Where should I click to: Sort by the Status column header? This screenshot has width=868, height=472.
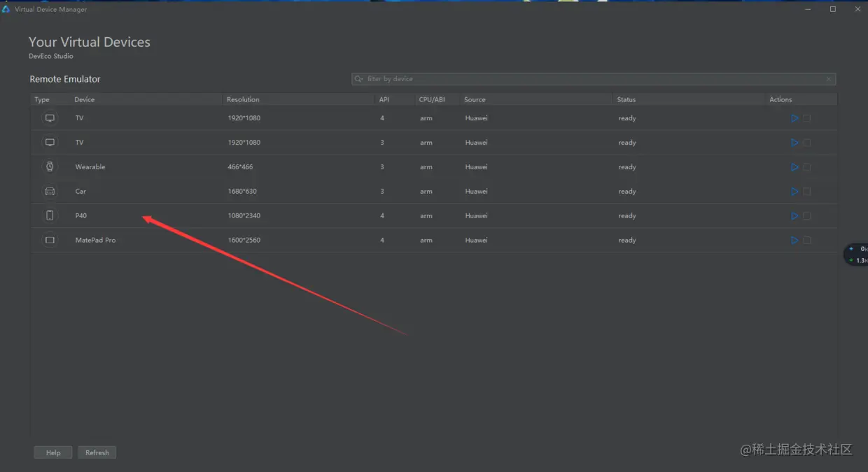[x=626, y=100]
